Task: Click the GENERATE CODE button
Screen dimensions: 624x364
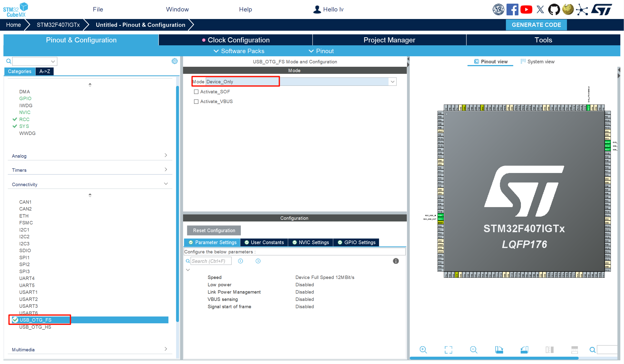Action: (x=536, y=25)
